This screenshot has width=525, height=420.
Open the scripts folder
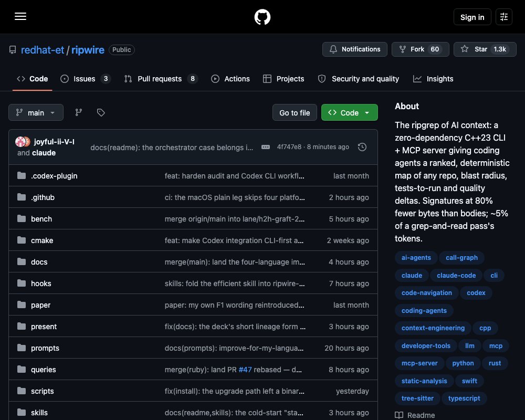pos(42,391)
